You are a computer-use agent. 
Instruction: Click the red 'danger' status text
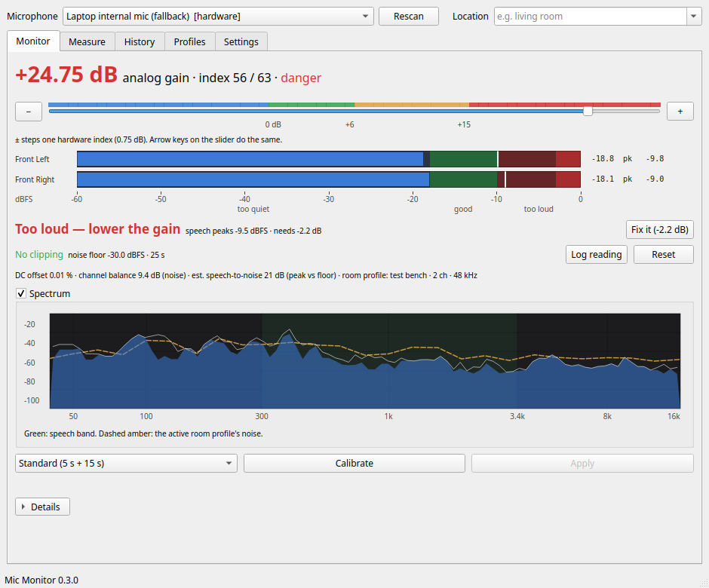click(x=301, y=78)
